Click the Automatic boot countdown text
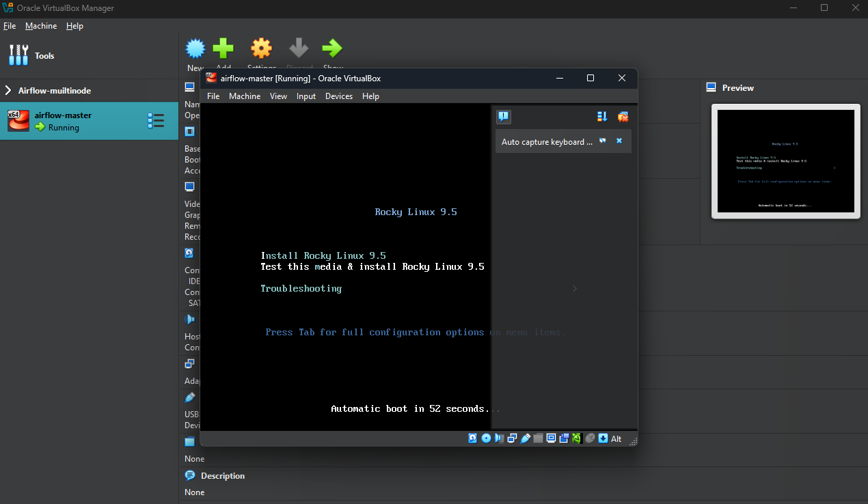Screen dimensions: 868x504 tap(416, 408)
